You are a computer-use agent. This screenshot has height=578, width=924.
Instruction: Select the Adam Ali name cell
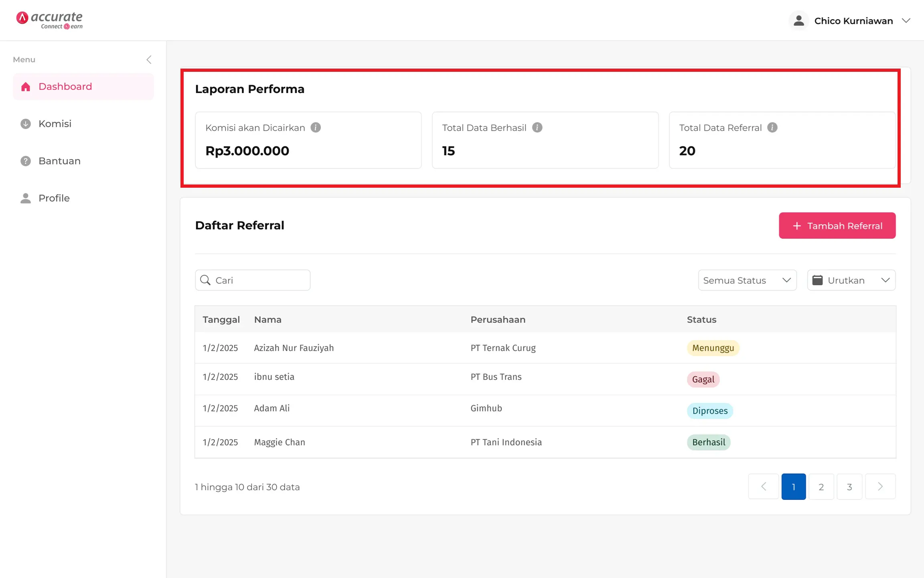coord(272,408)
